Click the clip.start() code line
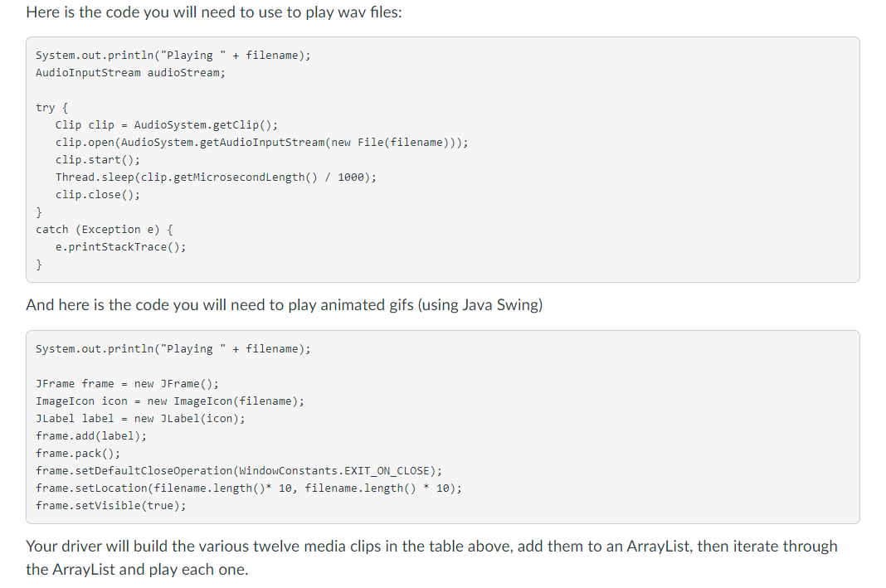This screenshot has width=886, height=588. pyautogui.click(x=98, y=160)
